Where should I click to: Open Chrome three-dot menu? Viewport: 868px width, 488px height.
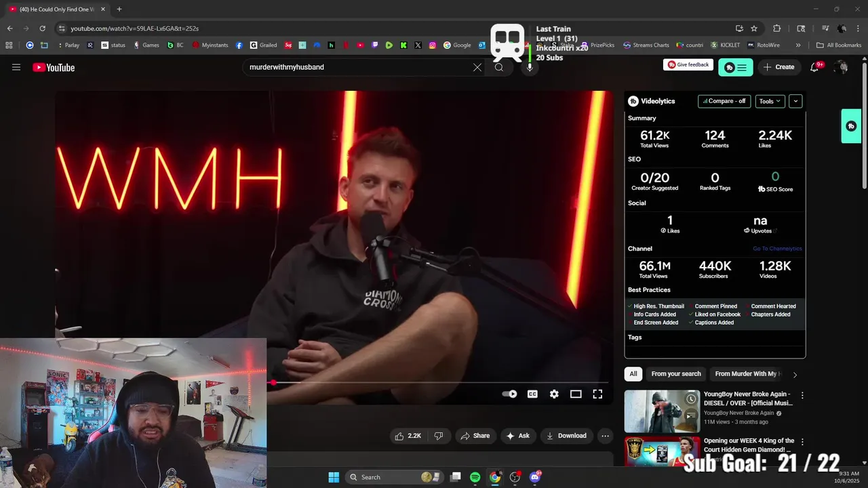(x=859, y=28)
